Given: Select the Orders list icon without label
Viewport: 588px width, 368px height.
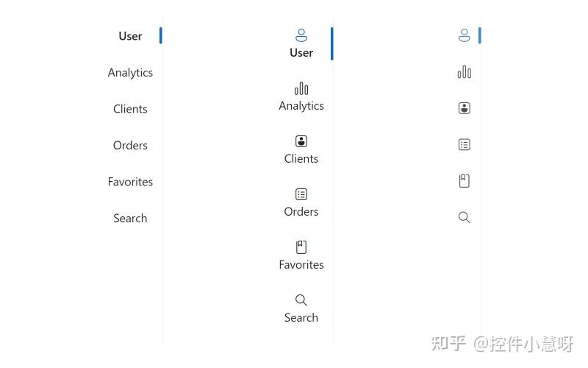Looking at the screenshot, I should click(x=464, y=145).
